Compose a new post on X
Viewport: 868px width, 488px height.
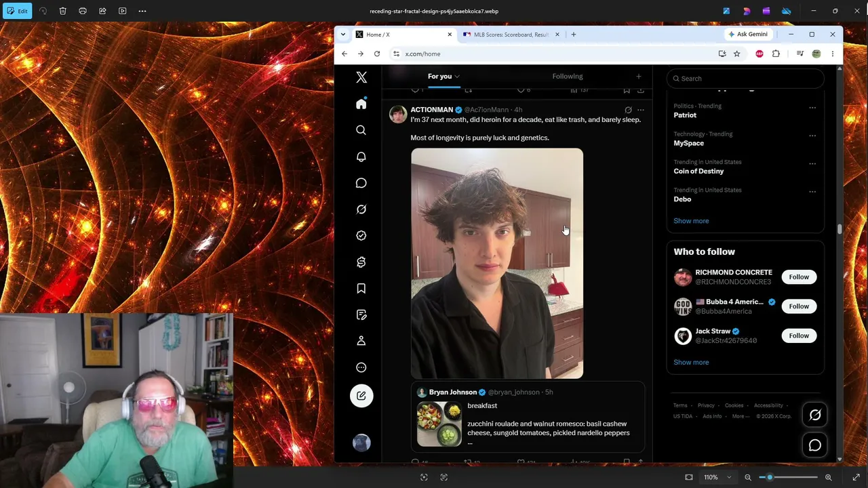(361, 396)
